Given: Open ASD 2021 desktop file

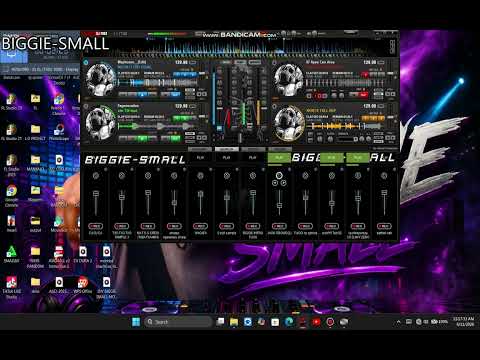Looking at the screenshot, I should pos(59,285).
